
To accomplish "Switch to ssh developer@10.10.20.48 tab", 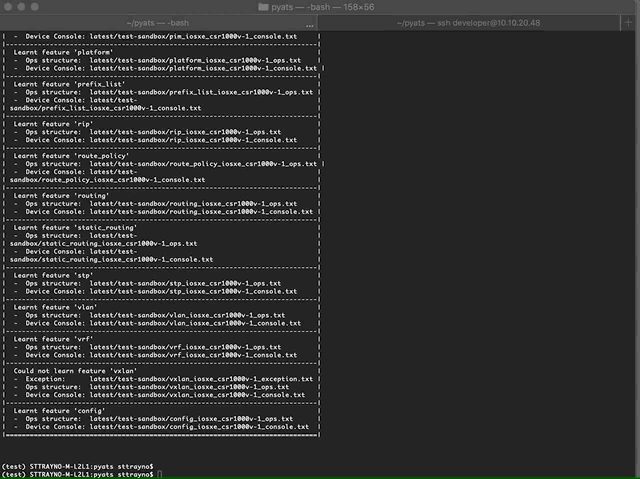I will (469, 23).
